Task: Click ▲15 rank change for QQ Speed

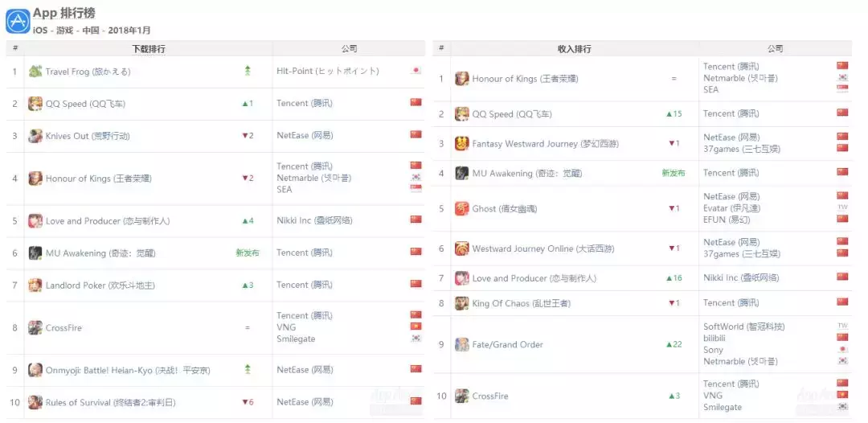Action: pyautogui.click(x=674, y=114)
